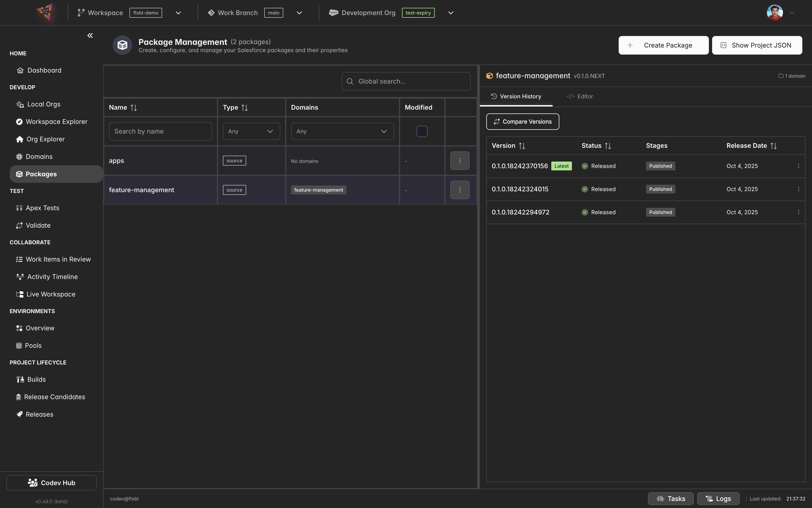This screenshot has height=508, width=812.
Task: Collapse the sidebar with double-chevron icon
Action: tap(90, 35)
